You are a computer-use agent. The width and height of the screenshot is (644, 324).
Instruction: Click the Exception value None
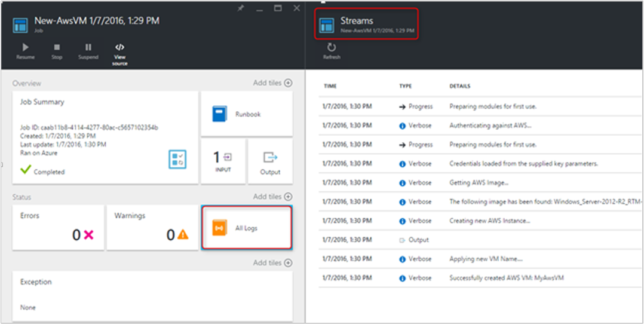click(x=27, y=307)
